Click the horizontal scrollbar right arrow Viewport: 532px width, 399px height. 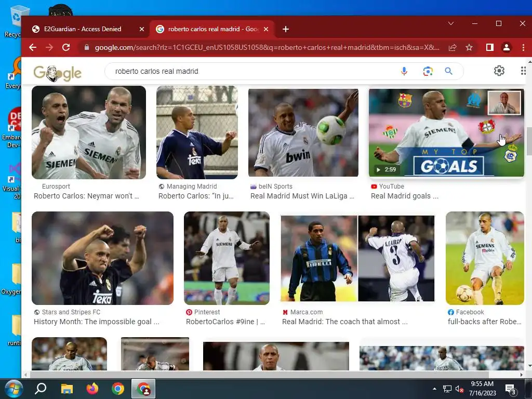tap(522, 375)
